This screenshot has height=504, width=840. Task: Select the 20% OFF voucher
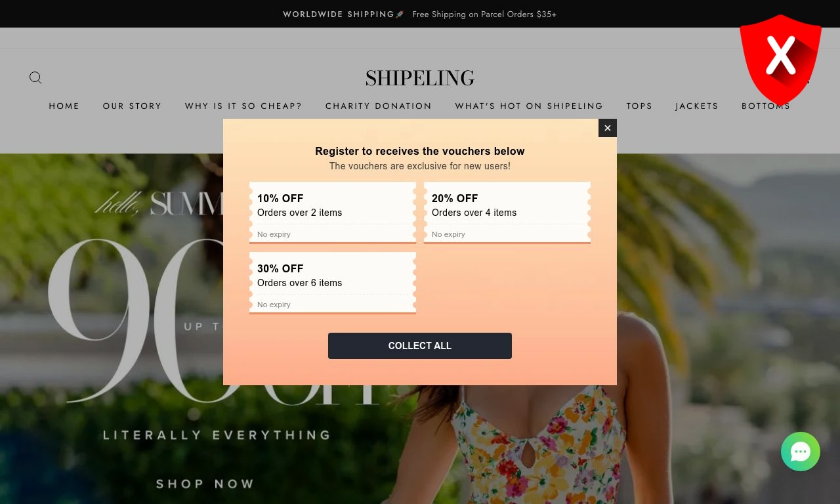507,213
